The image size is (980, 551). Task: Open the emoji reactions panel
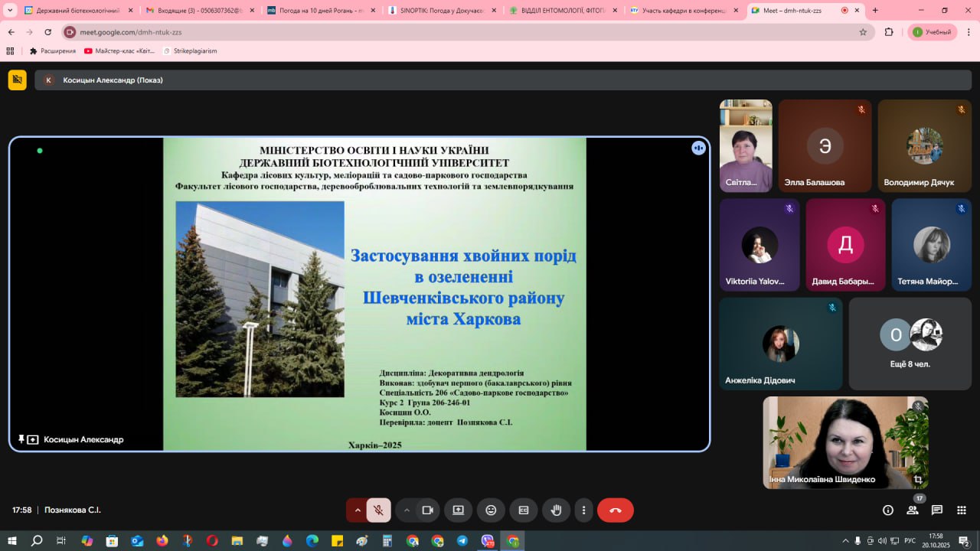tap(491, 510)
